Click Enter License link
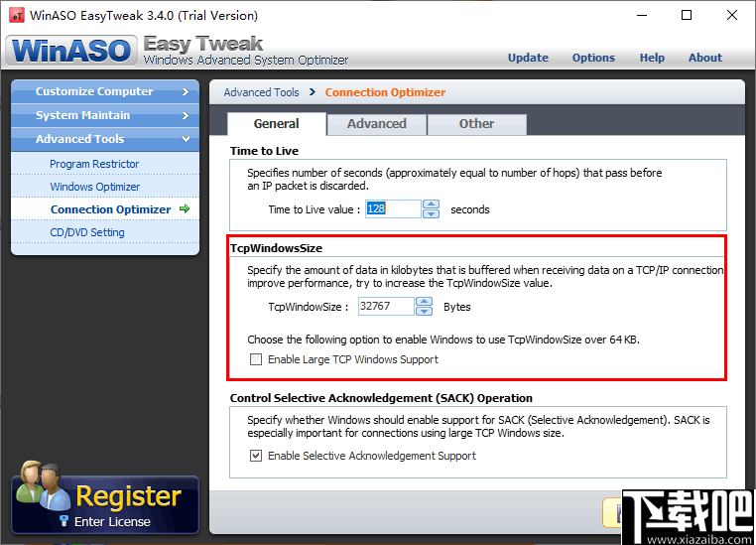756x545 pixels. coord(112,522)
